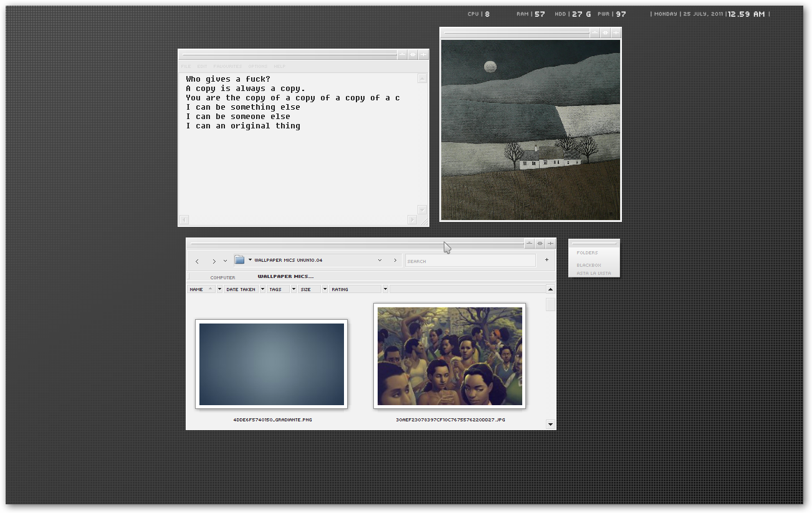This screenshot has height=513, width=812.
Task: Click file name 30AEF23078397CF10C7675576220DD27.JPG
Action: (450, 420)
